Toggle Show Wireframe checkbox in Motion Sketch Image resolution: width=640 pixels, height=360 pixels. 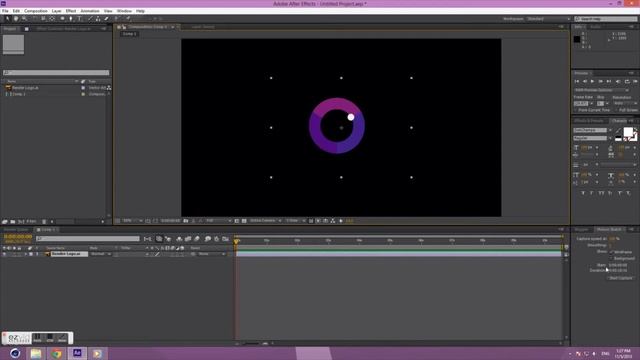click(x=611, y=252)
